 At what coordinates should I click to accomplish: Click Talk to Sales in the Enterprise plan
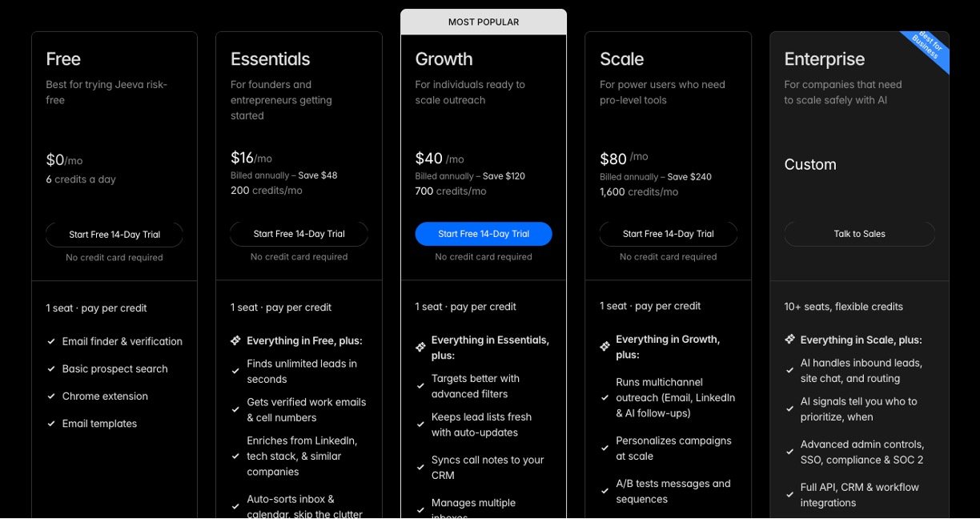859,234
